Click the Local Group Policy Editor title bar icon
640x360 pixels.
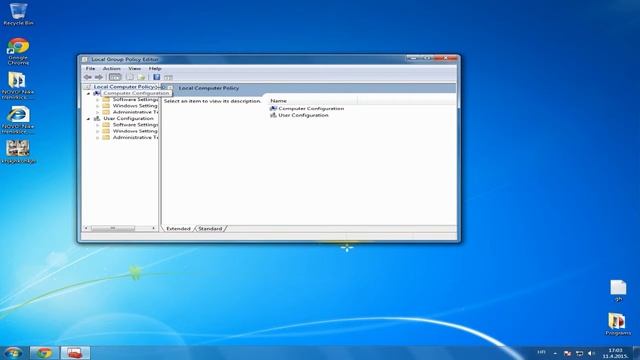pyautogui.click(x=85, y=60)
